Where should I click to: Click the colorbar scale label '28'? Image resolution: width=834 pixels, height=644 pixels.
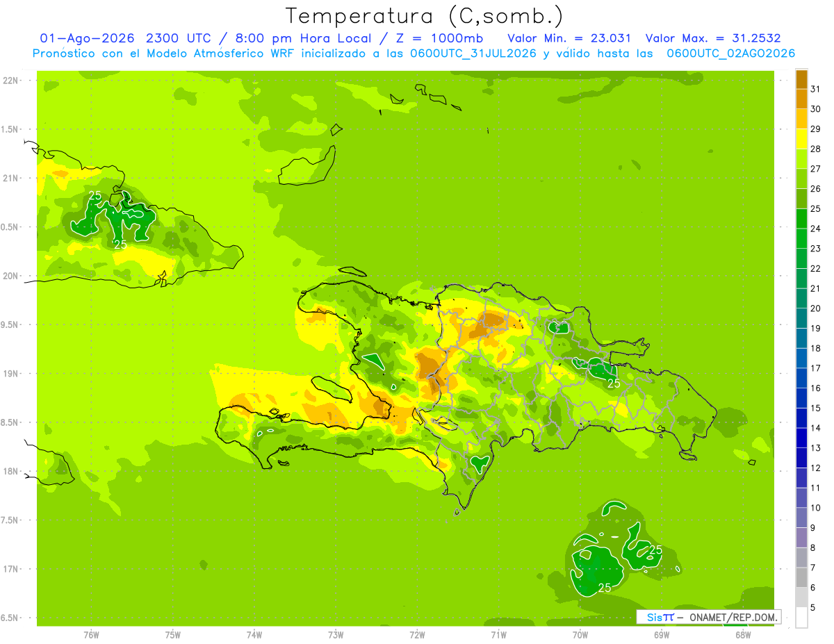(x=816, y=149)
